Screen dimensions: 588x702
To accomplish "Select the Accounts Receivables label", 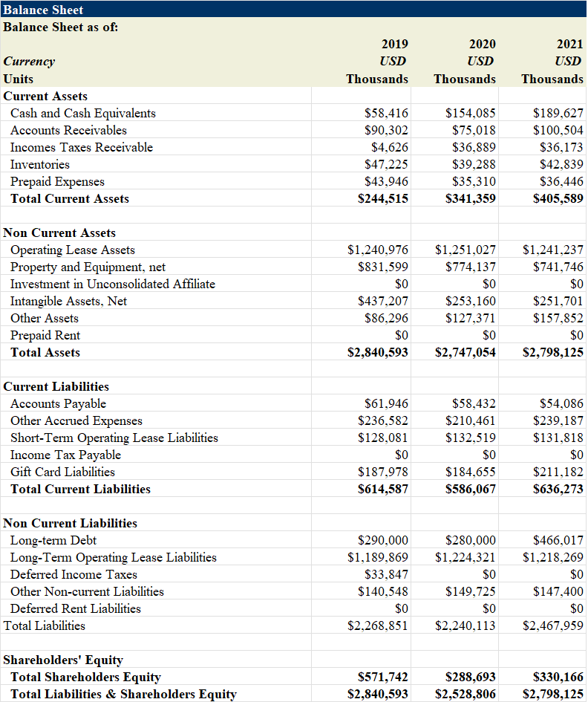I will tap(68, 130).
